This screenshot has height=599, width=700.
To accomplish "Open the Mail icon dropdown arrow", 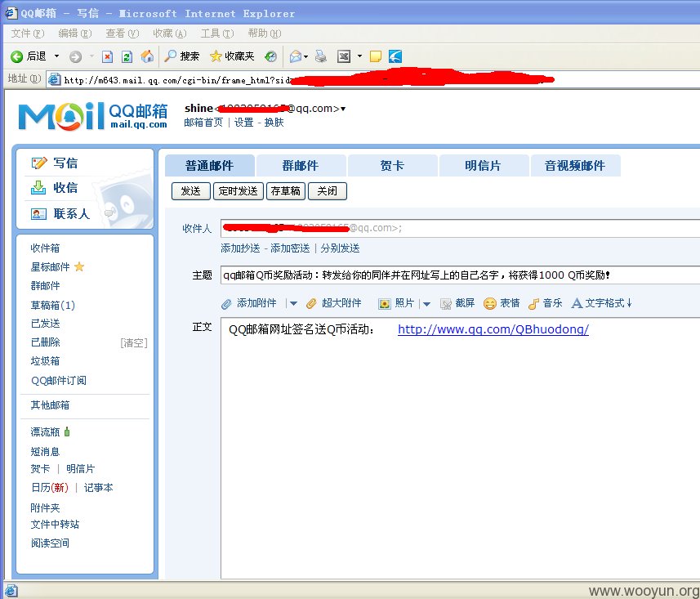I will point(305,56).
